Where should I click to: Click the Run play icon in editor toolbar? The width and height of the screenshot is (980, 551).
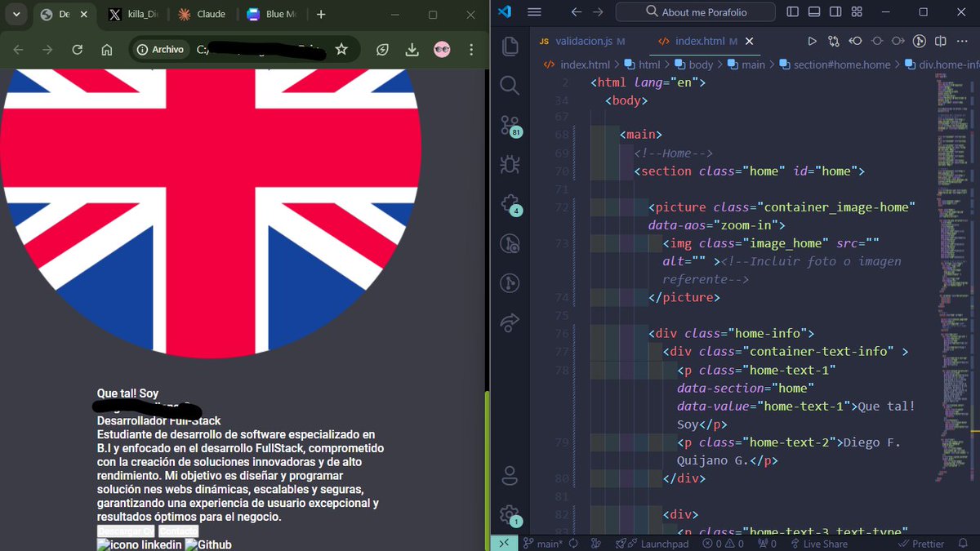coord(812,41)
